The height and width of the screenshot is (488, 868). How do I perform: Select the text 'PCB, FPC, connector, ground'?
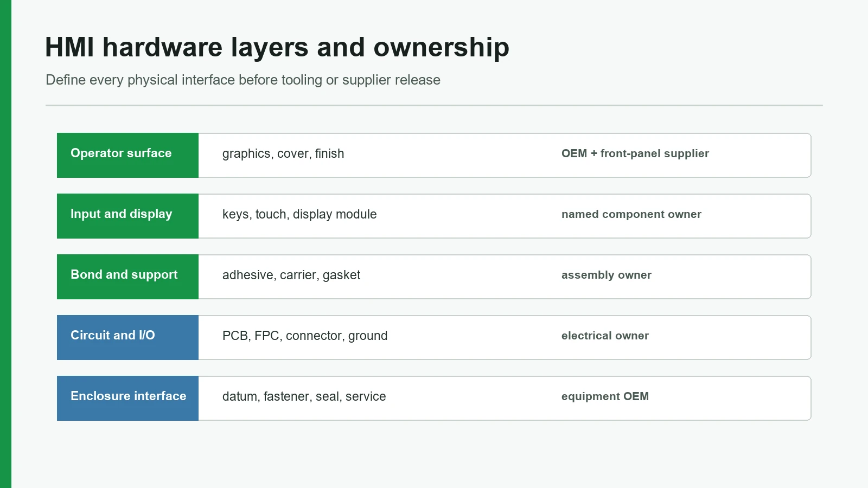point(305,336)
